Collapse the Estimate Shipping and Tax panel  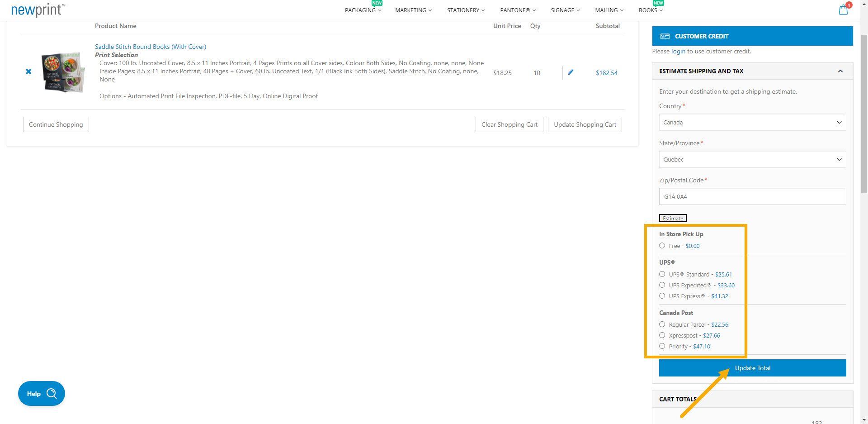(x=840, y=71)
